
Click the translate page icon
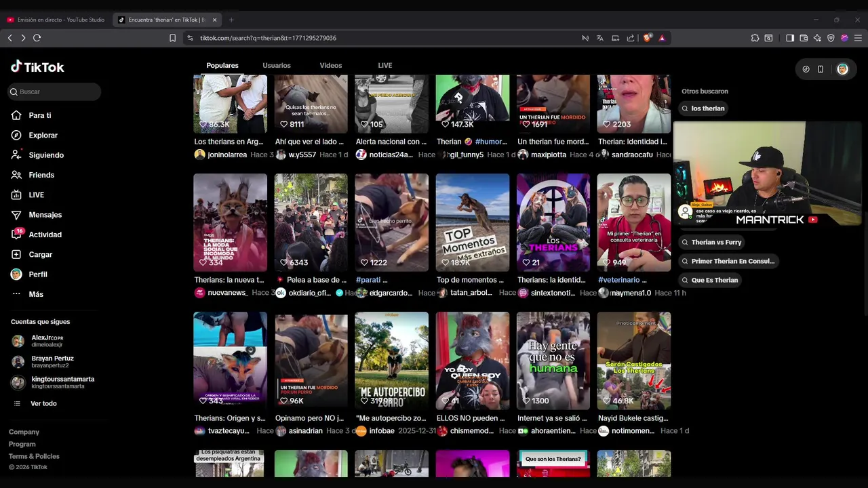[600, 38]
